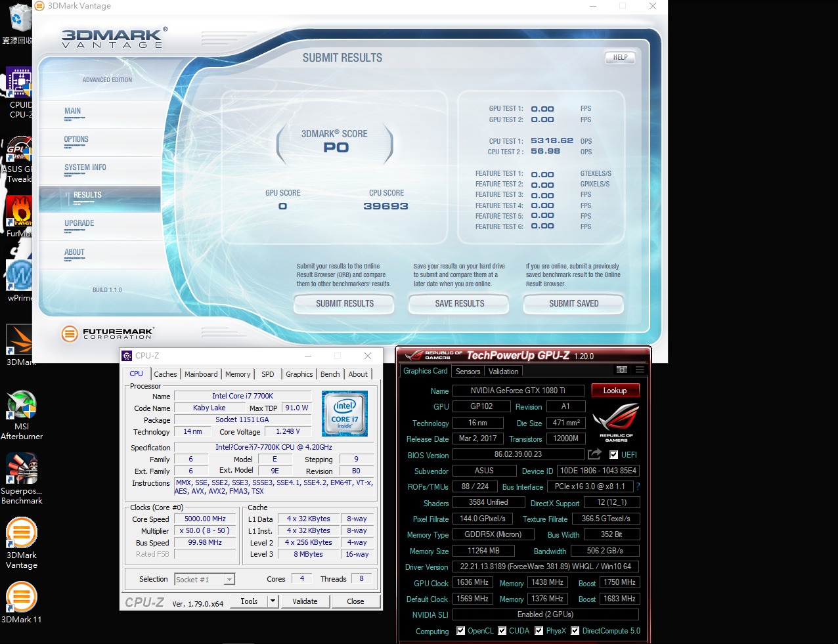Switch to the CPU tab in CPU-Z
Screen dimensions: 838x644
(137, 374)
